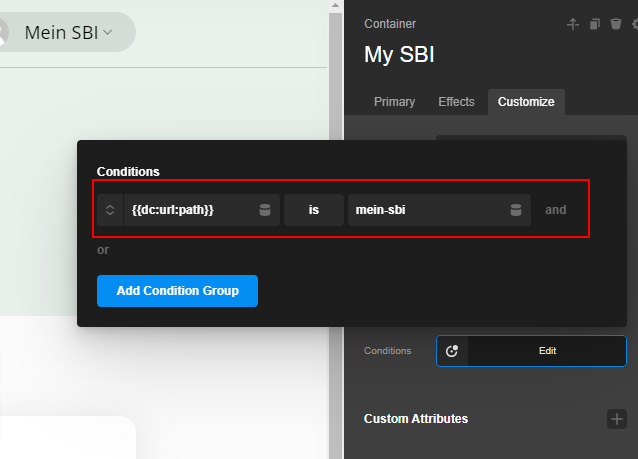Viewport: 638px width, 459px height.
Task: Click the reorder arrows on the condition row
Action: point(110,210)
